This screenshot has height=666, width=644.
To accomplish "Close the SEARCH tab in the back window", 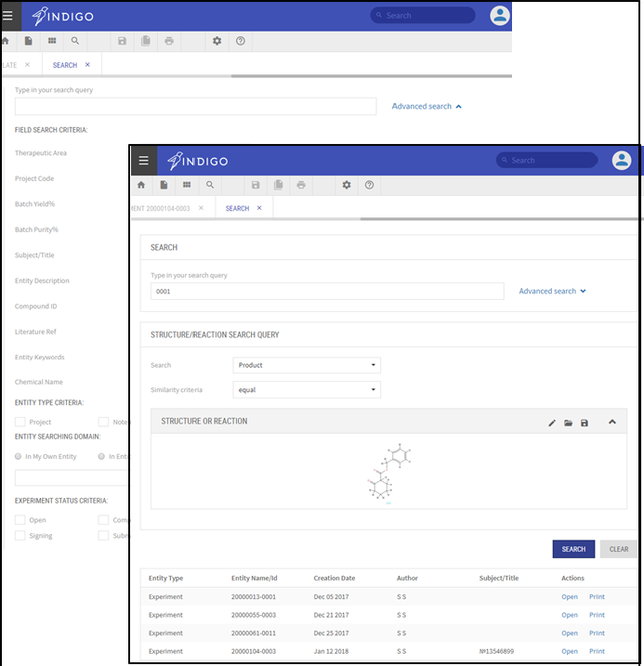I will click(x=87, y=65).
